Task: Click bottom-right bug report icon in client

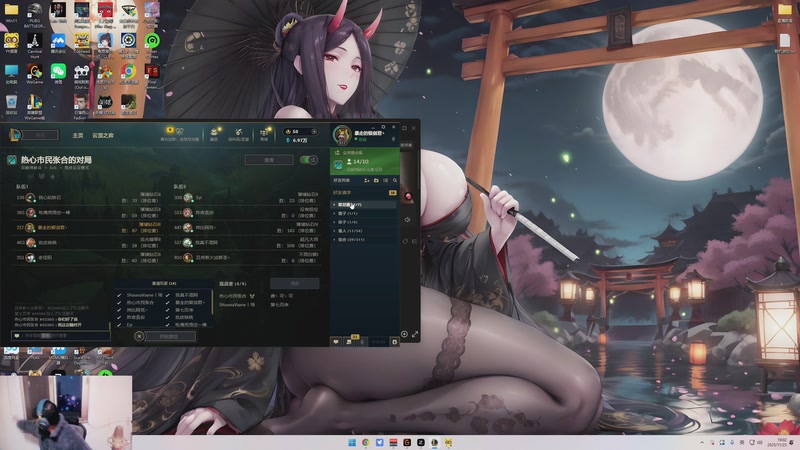Action: click(394, 341)
